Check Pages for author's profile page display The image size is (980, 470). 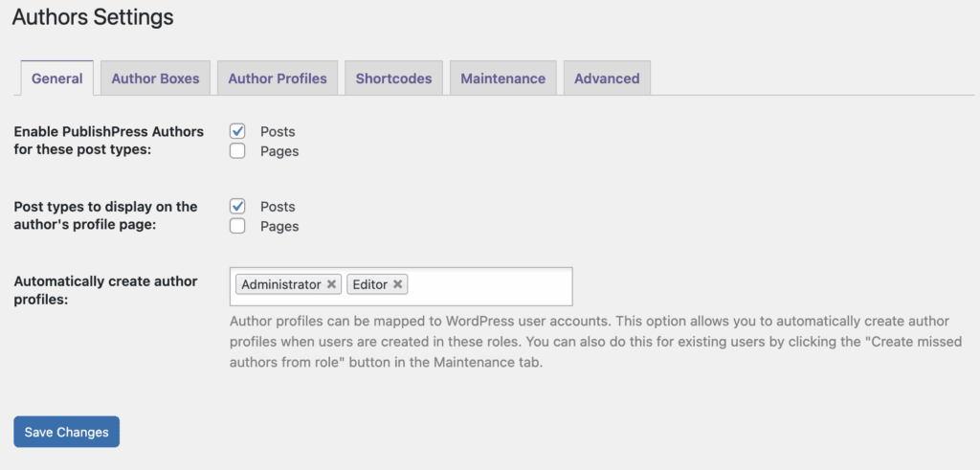237,226
